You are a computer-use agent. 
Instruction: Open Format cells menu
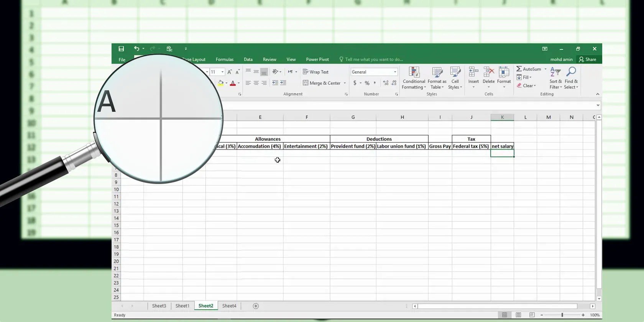(x=504, y=77)
